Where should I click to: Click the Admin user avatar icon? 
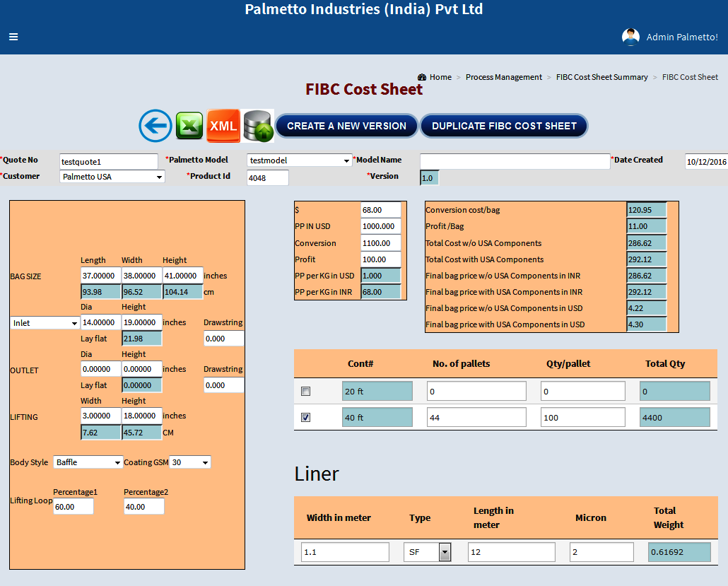630,37
